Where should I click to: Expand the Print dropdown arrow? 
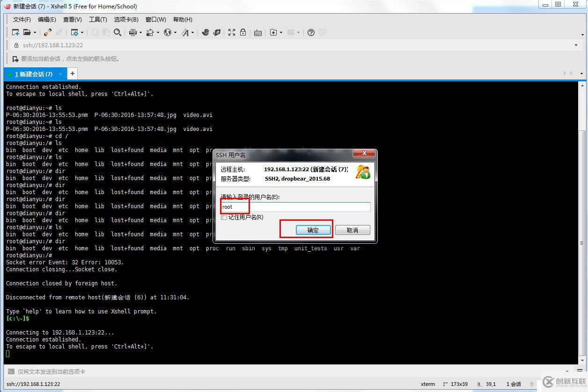[140, 33]
